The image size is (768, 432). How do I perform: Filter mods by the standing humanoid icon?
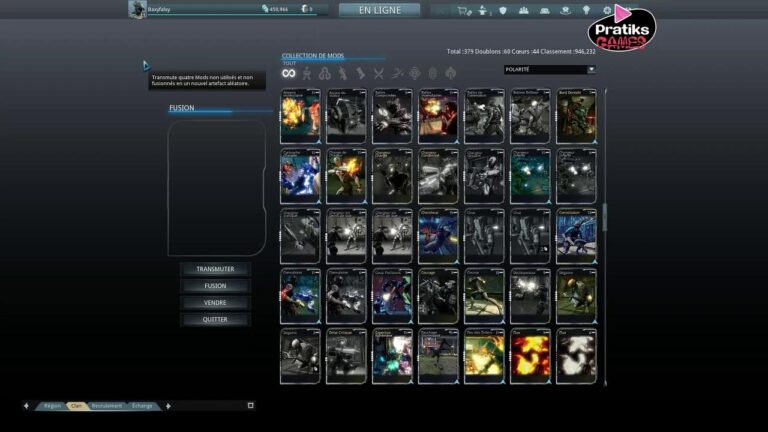(x=307, y=73)
